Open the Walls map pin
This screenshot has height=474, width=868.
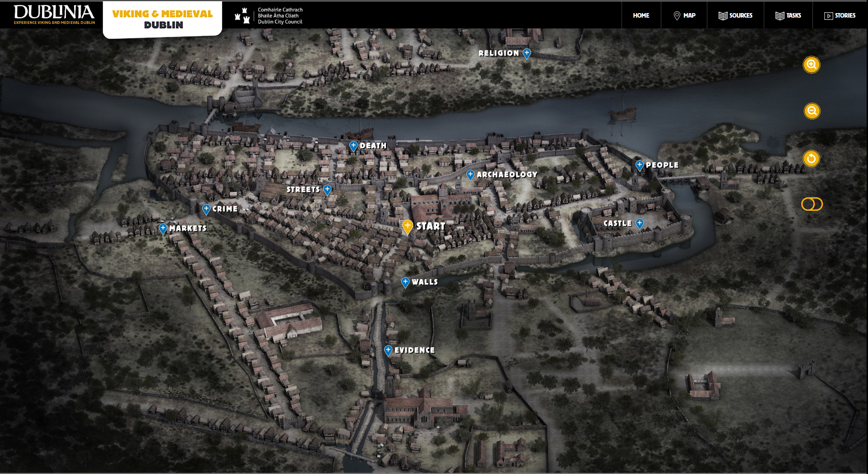coord(405,282)
